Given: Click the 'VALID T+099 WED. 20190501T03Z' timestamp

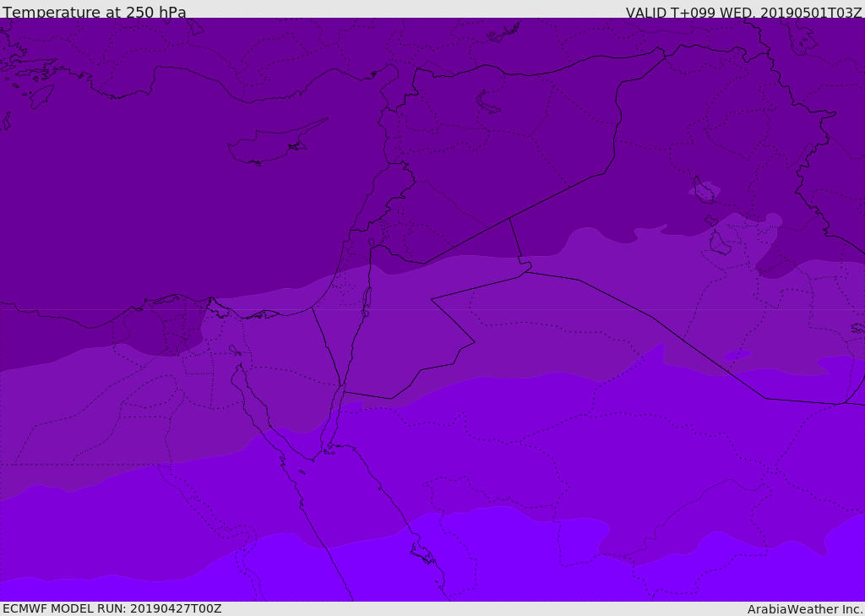Looking at the screenshot, I should 743,13.
